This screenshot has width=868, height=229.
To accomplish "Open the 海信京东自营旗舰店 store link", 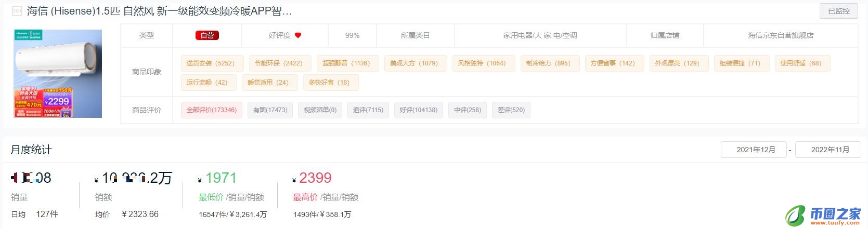I will click(x=781, y=35).
